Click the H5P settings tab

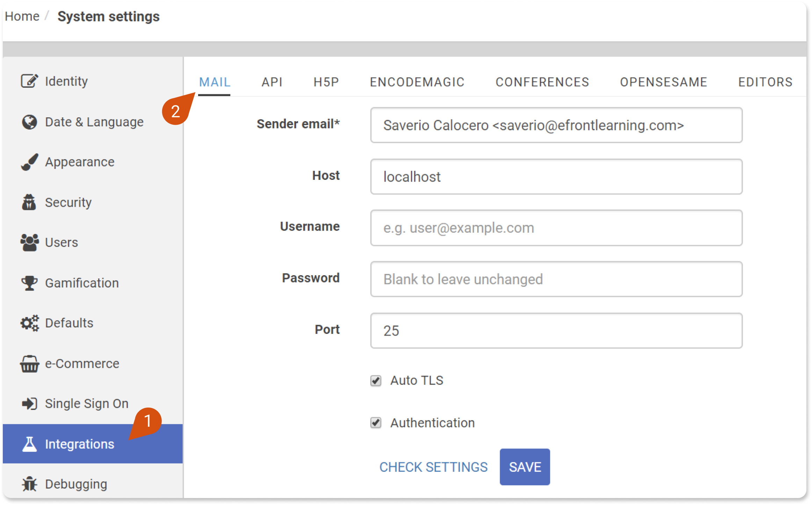[323, 81]
